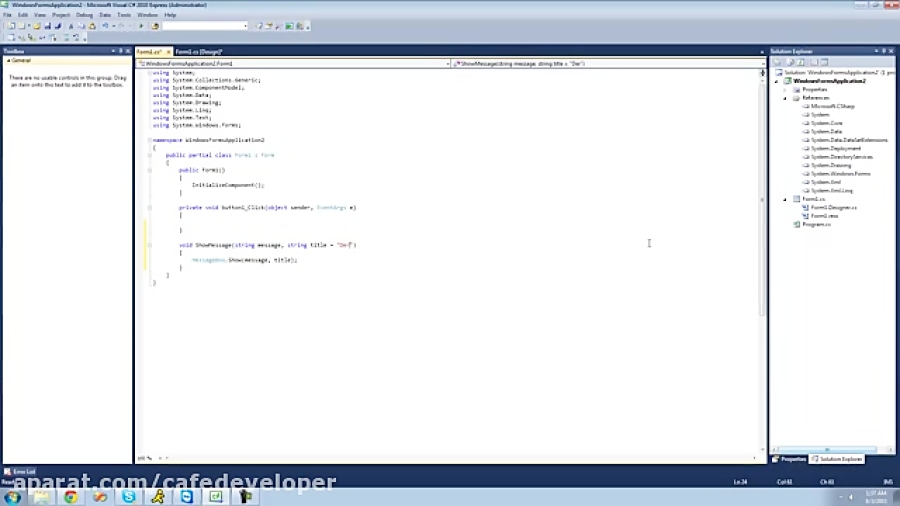Click the Windows Start button
The height and width of the screenshot is (506, 900).
(x=13, y=497)
